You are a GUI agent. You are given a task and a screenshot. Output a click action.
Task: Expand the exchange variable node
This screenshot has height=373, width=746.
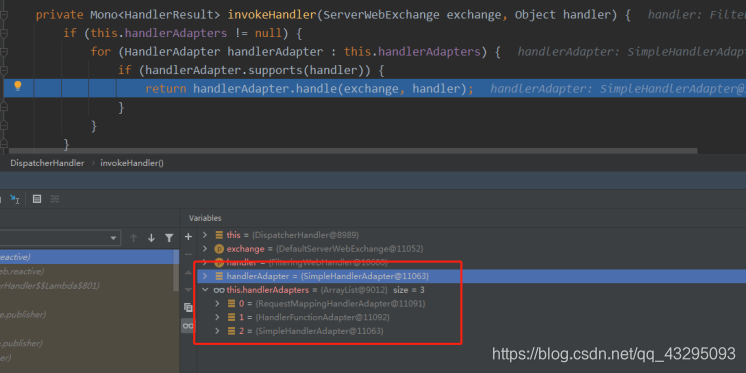coord(205,249)
